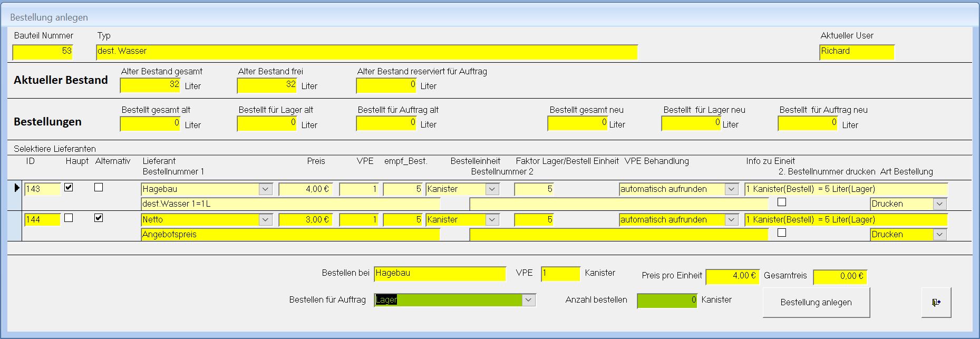Toggle Haupt checkbox for Hagebau supplier
The image size is (980, 339).
tap(69, 187)
